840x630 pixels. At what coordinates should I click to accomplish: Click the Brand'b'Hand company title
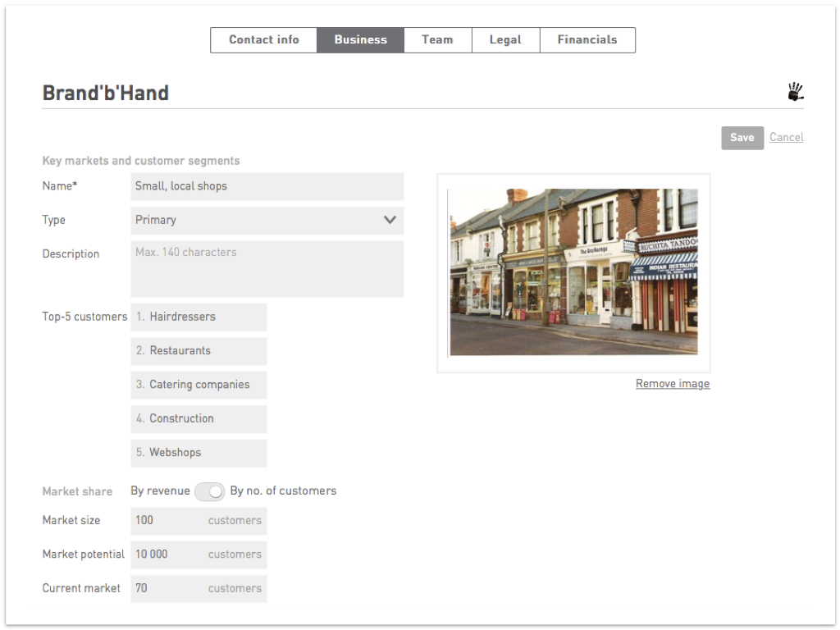click(x=106, y=93)
